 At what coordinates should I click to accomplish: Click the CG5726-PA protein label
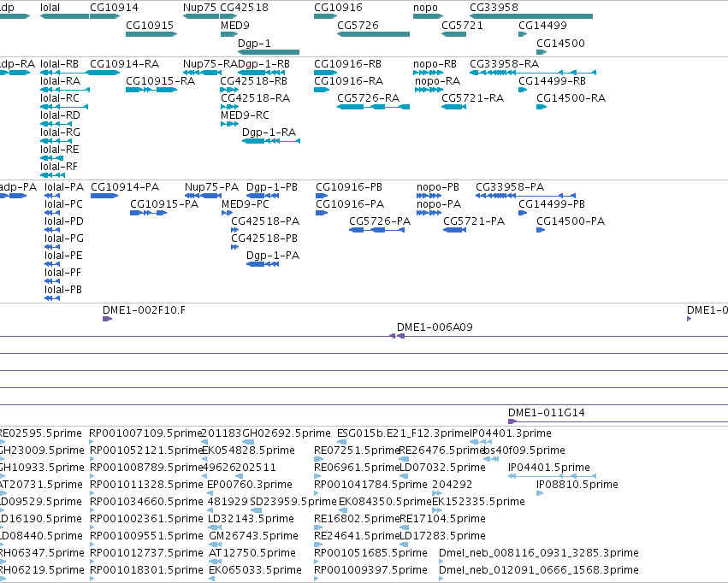[380, 221]
